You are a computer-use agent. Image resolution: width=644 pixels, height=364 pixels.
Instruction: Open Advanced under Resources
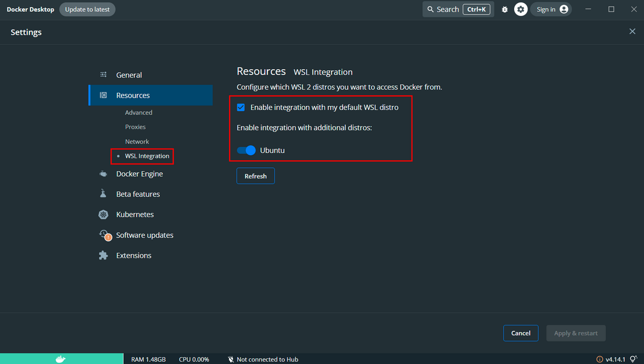(138, 113)
